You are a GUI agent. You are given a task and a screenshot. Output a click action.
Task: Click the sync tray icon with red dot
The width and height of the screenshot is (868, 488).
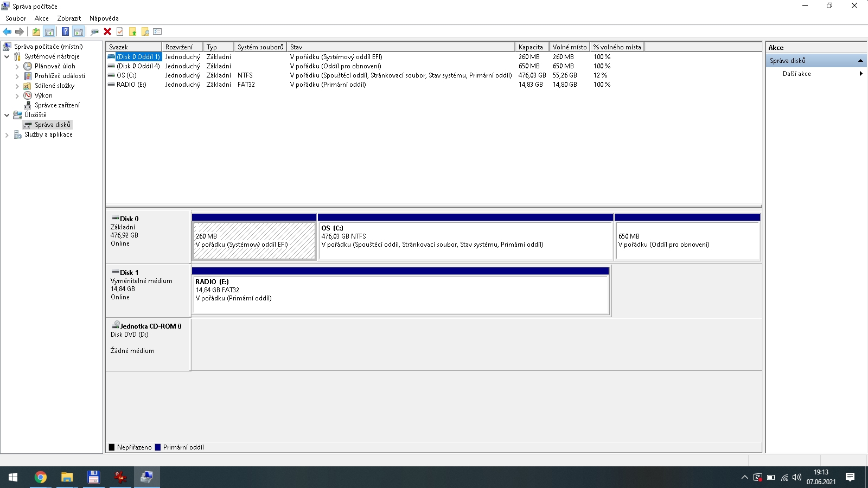click(758, 477)
